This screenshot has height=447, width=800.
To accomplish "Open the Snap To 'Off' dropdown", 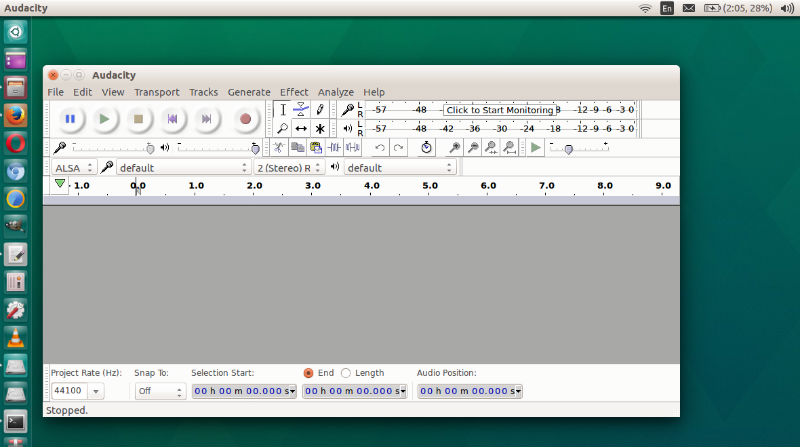I will [160, 391].
